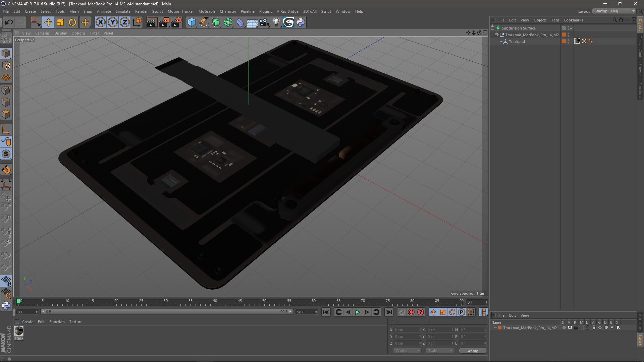Go to end of animation
Viewport: 644px width, 362px height.
coord(389,312)
